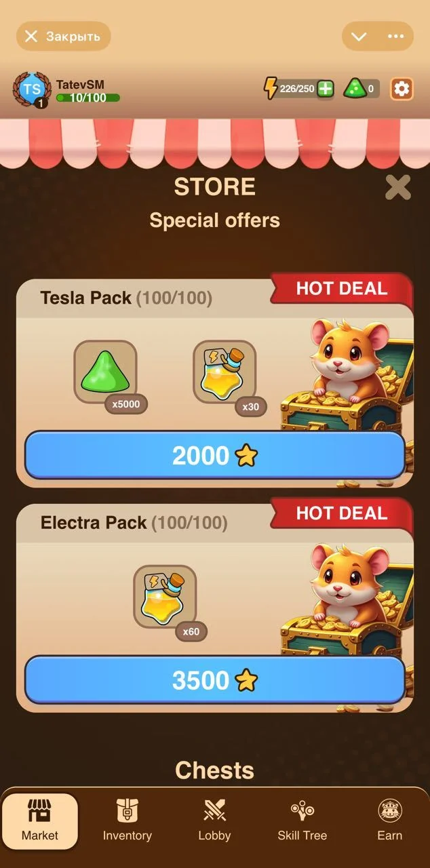Switch to the Lobby tab
This screenshot has width=430, height=868.
pos(214,821)
